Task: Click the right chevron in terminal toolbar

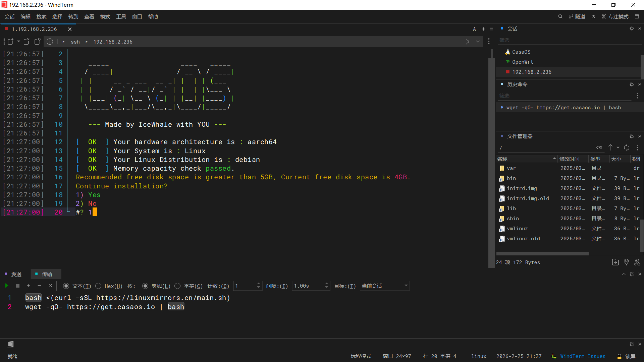Action: pos(467,42)
